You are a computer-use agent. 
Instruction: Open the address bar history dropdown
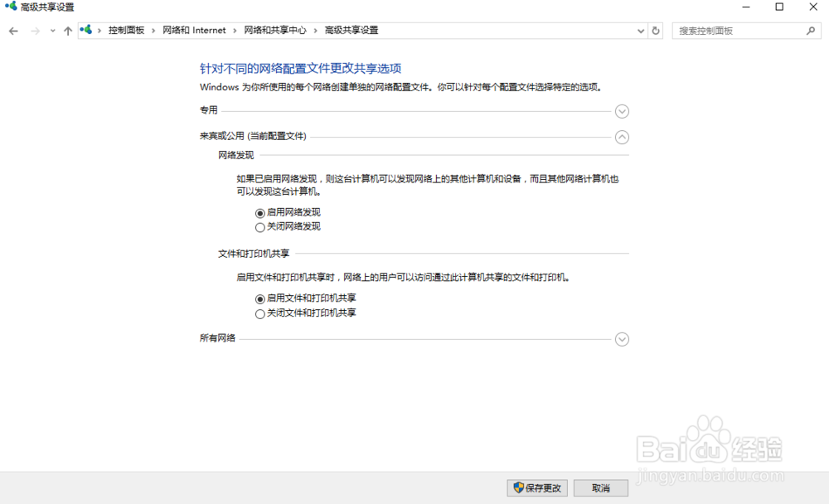click(x=640, y=30)
